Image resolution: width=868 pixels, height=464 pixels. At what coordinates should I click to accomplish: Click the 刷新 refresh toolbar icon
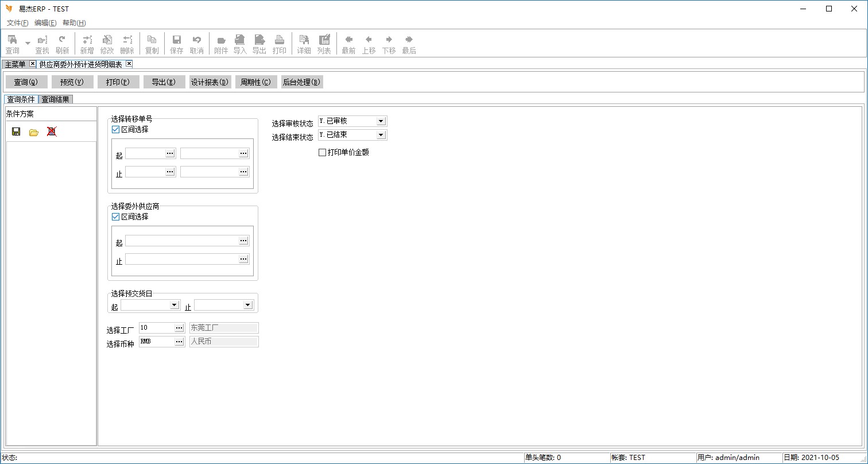pos(62,44)
